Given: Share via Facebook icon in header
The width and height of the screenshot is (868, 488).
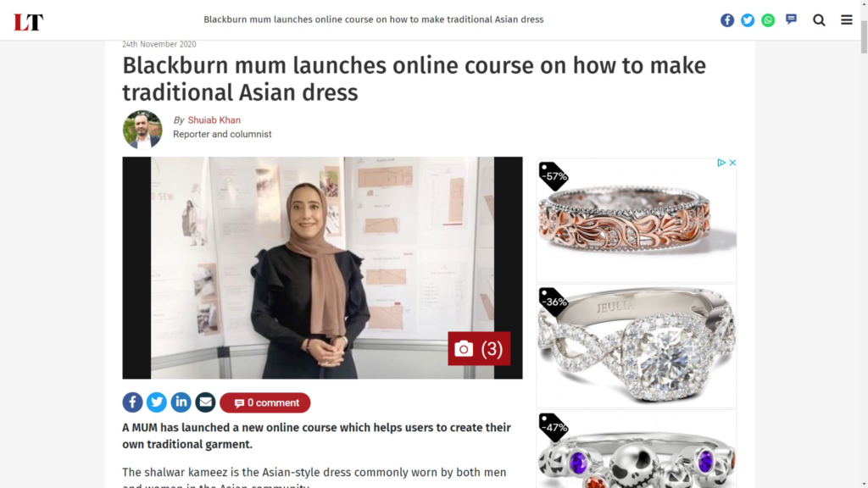Looking at the screenshot, I should tap(726, 20).
